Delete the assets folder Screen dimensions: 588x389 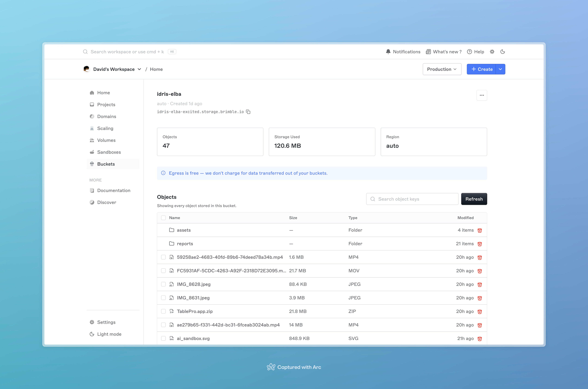tap(480, 230)
